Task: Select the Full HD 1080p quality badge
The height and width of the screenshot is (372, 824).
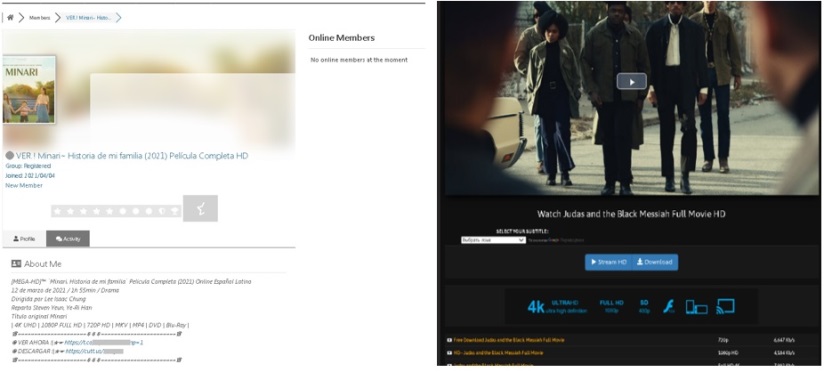Action: coord(612,307)
